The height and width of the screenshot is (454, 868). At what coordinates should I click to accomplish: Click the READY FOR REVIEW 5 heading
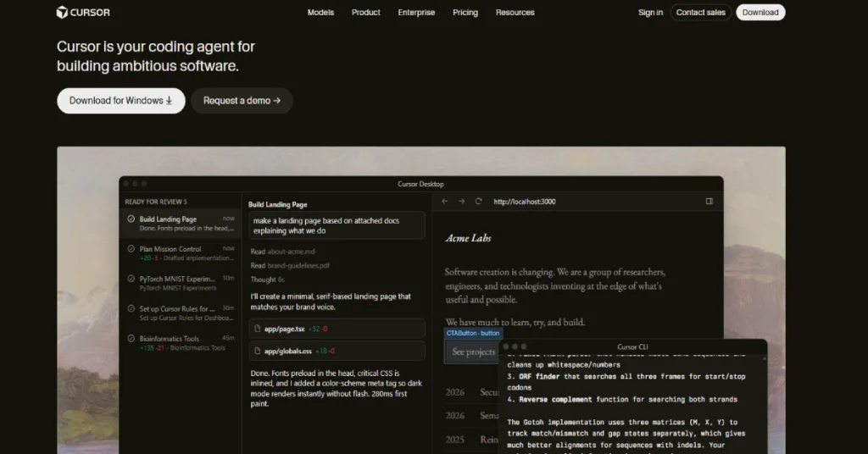(156, 202)
